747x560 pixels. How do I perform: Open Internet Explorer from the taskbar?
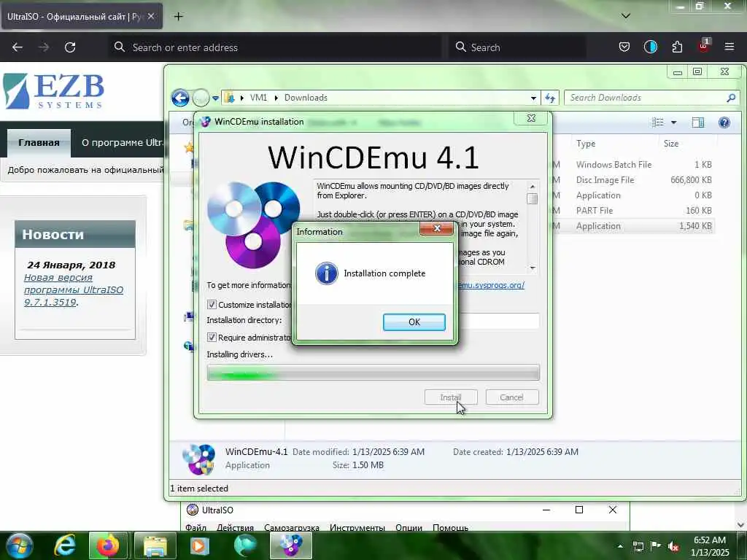coord(65,545)
